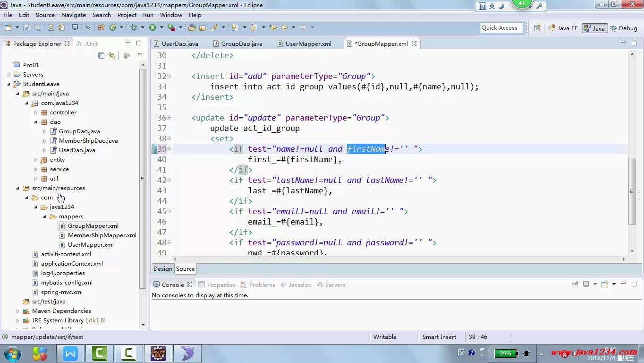Click the green Run button icon

[x=153, y=28]
